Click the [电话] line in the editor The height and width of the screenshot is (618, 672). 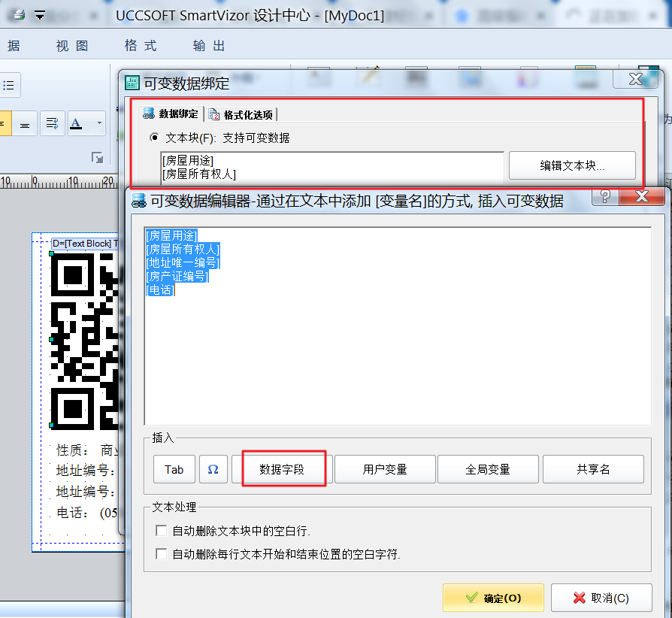click(160, 290)
